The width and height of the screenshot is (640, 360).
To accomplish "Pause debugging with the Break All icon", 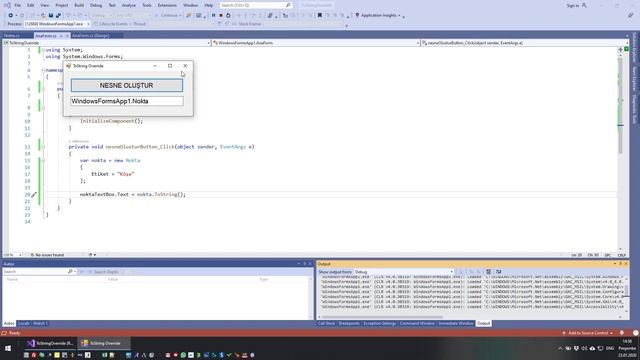I will click(213, 15).
